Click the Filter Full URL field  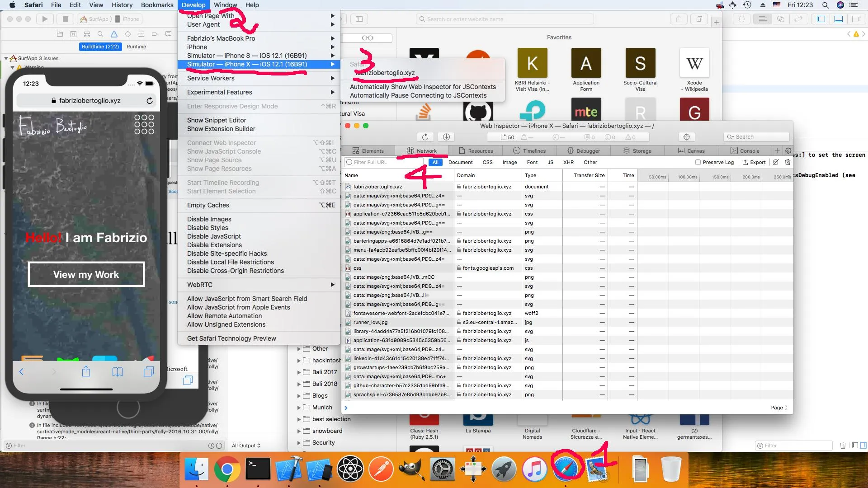coord(384,162)
